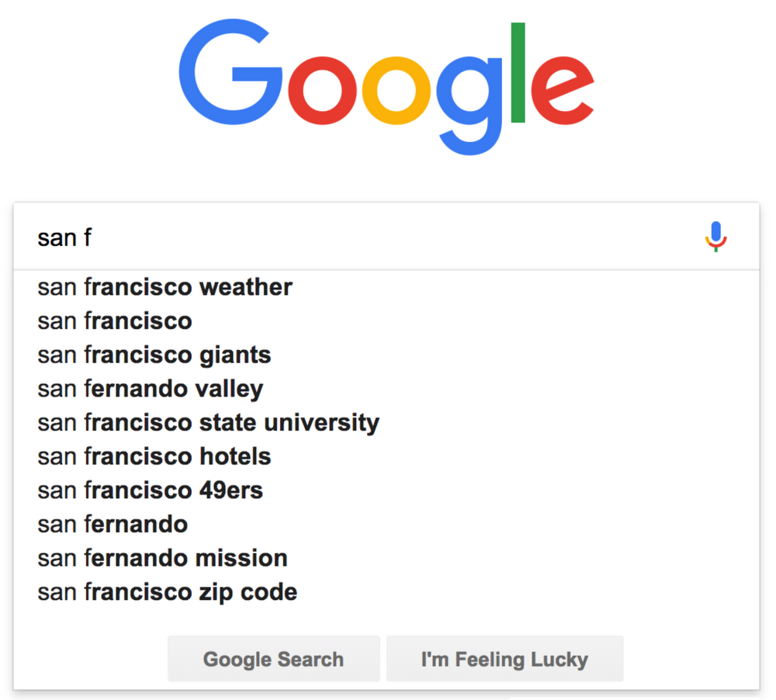The height and width of the screenshot is (700, 776).
Task: Pick the 'san francisco state university' suggestion
Action: point(207,422)
